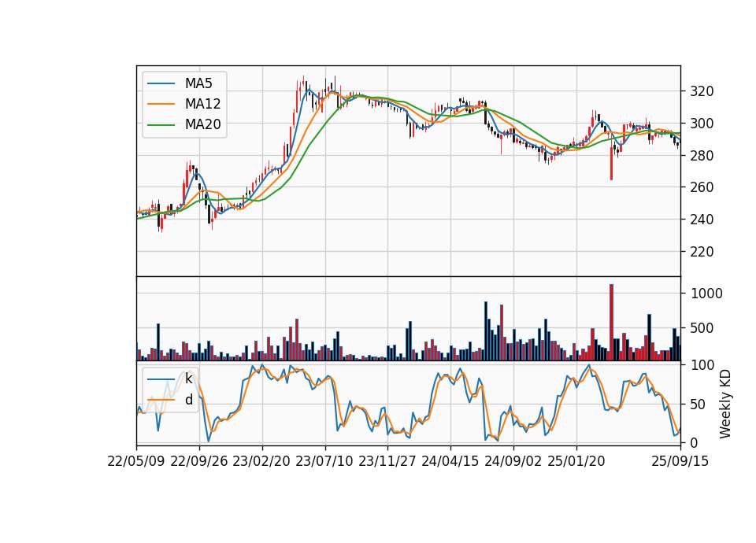Screen dimensions: 756x543
Task: Click the MA5 legend label
Action: (198, 83)
